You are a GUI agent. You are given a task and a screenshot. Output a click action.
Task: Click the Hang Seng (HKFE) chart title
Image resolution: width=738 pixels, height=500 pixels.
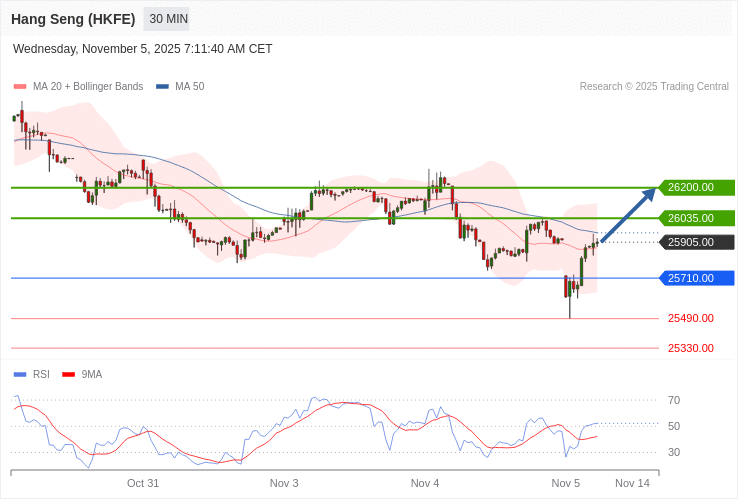[73, 19]
